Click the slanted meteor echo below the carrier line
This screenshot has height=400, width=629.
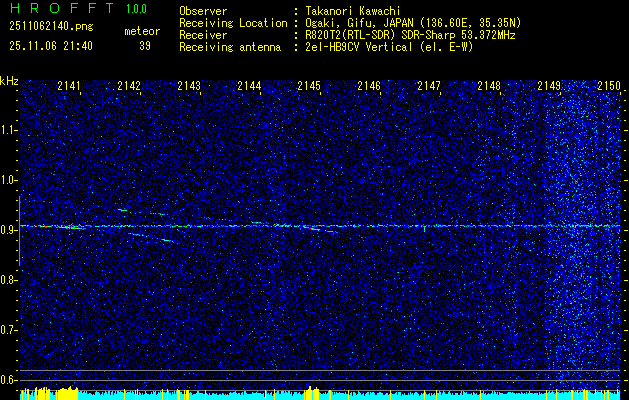tap(150, 237)
